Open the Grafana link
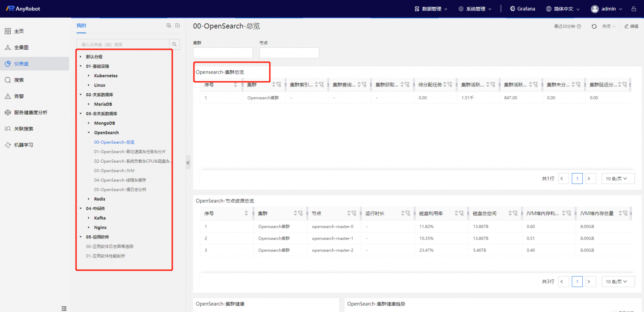 click(x=522, y=9)
